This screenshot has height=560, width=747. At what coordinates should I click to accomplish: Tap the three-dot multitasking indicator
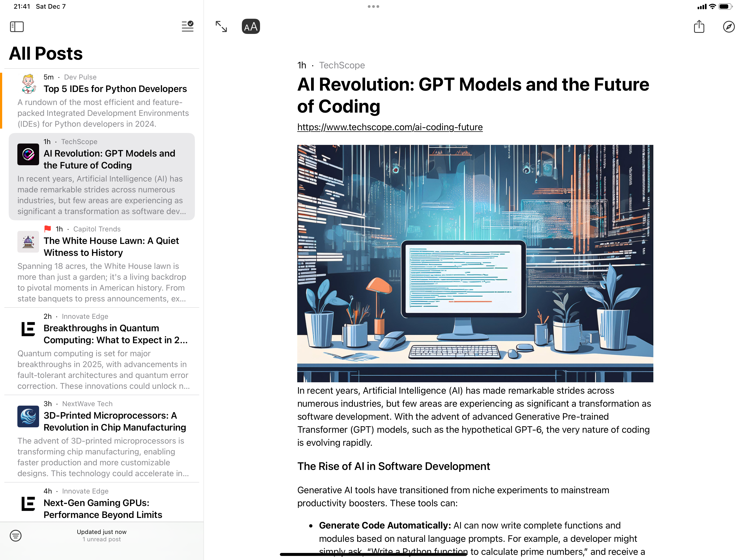[x=373, y=7]
